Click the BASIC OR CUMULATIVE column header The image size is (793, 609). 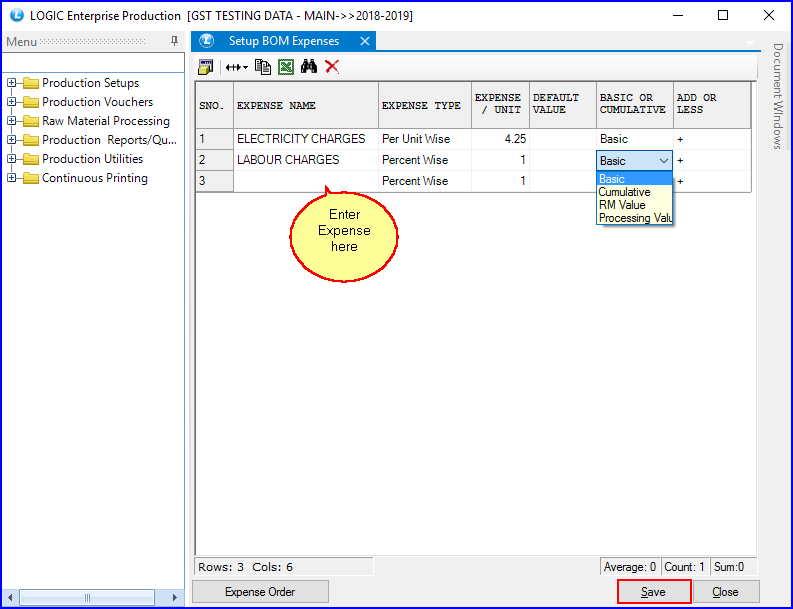click(635, 105)
